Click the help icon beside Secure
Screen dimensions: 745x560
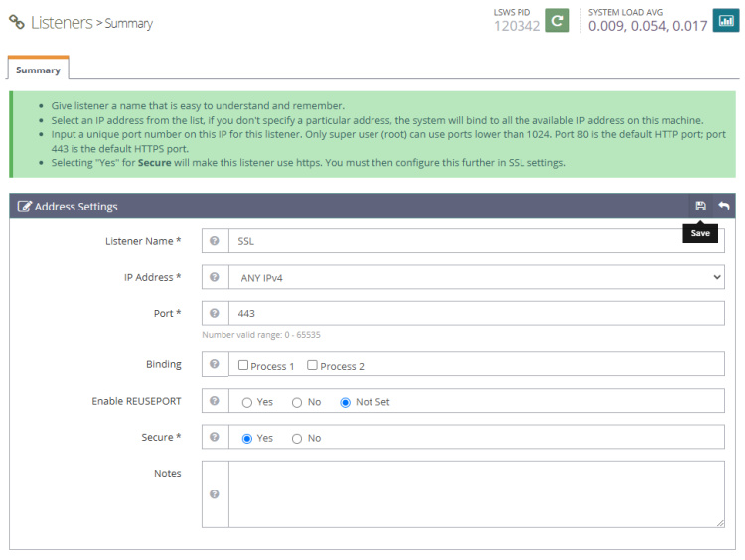tap(215, 438)
